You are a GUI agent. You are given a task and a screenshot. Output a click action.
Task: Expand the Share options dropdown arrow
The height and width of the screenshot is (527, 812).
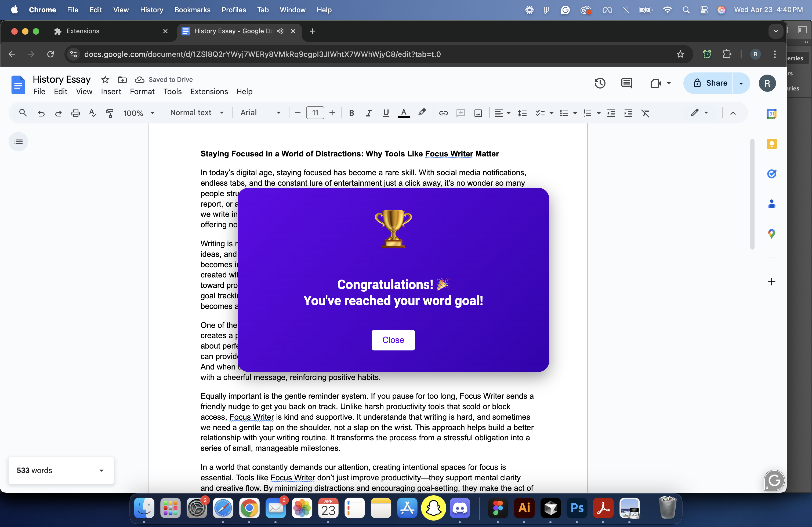pyautogui.click(x=741, y=83)
